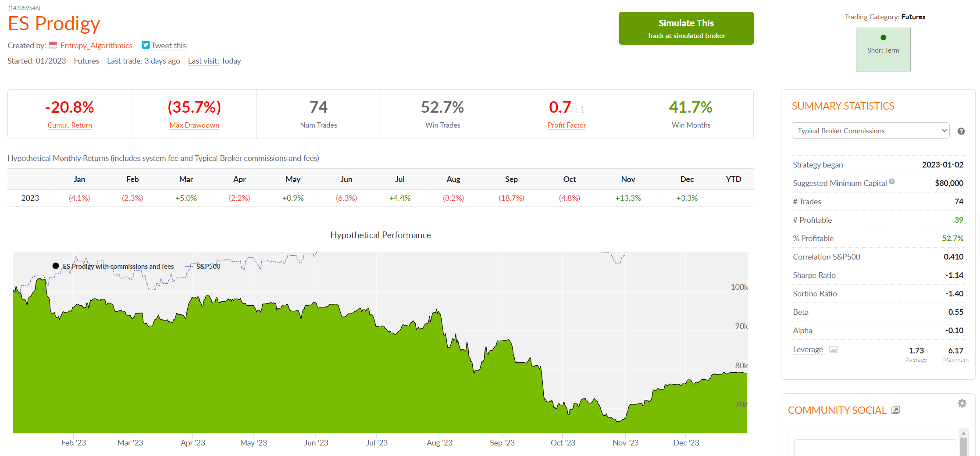Screen dimensions: 980x456
Task: Click the green Short Term dot
Action: pyautogui.click(x=883, y=38)
